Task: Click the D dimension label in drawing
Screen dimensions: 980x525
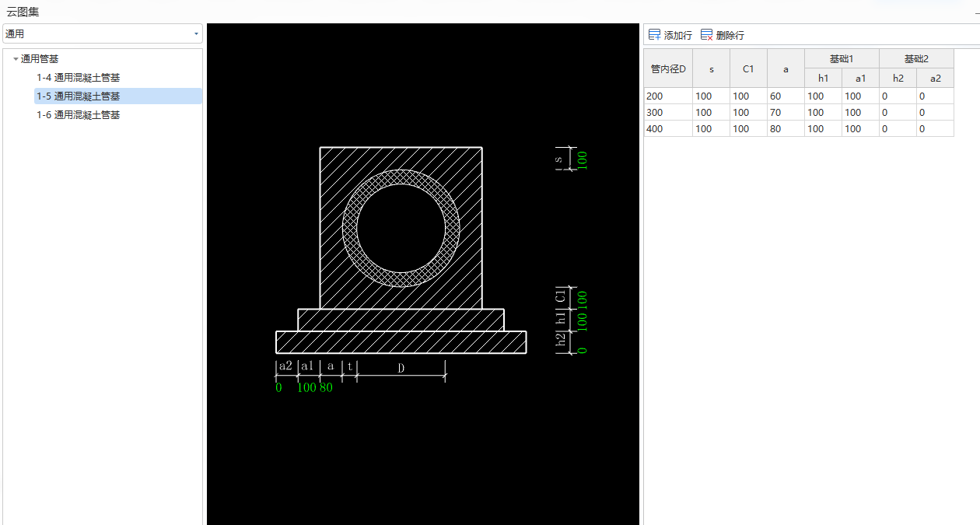Action: tap(401, 368)
